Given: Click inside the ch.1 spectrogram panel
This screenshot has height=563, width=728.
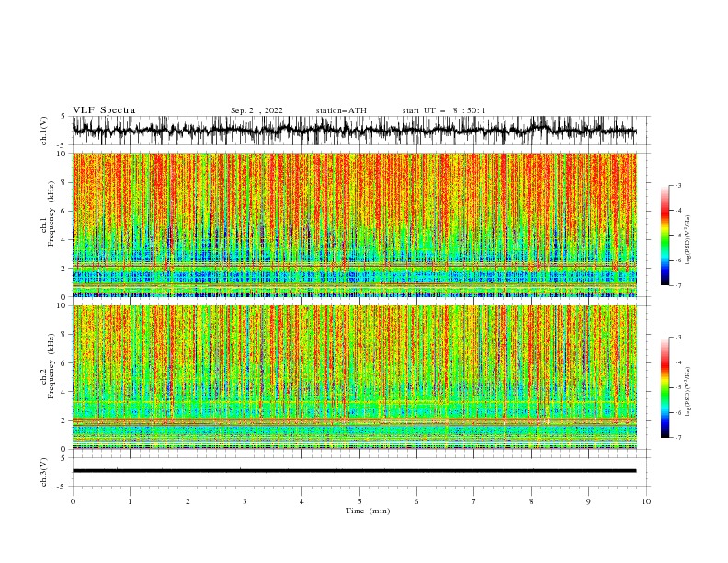Looking at the screenshot, I should click(354, 224).
